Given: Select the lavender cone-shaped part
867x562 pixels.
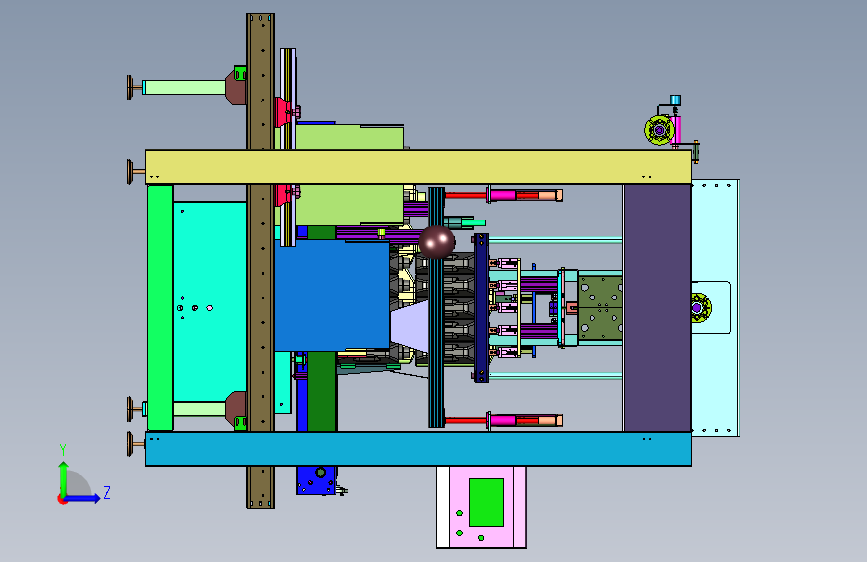Looking at the screenshot, I should [409, 326].
